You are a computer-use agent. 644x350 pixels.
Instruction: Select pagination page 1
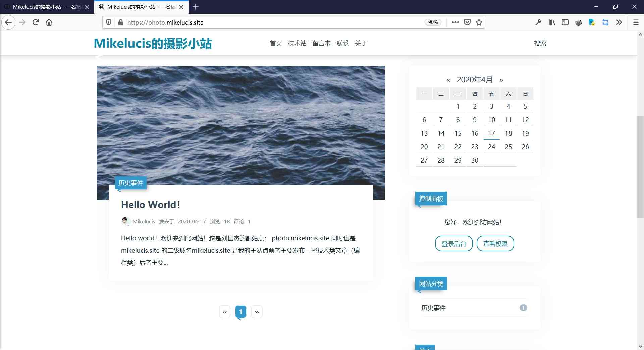coord(241,312)
